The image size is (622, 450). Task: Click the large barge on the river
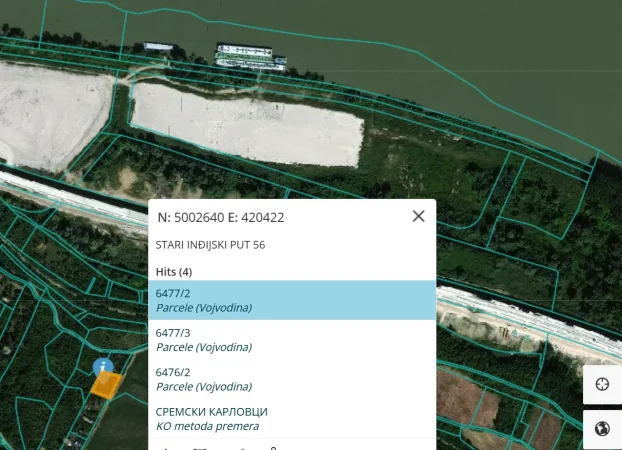coord(250,56)
